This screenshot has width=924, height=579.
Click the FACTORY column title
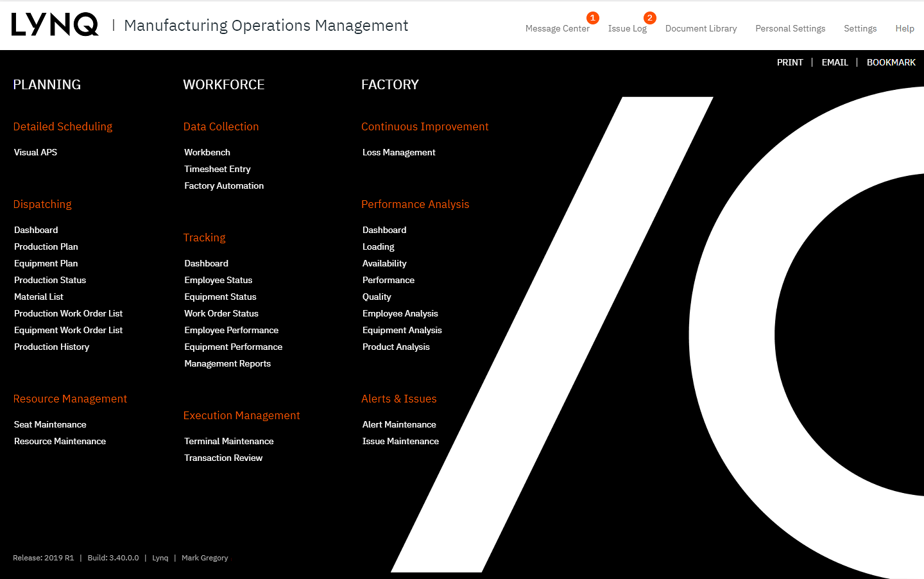390,85
